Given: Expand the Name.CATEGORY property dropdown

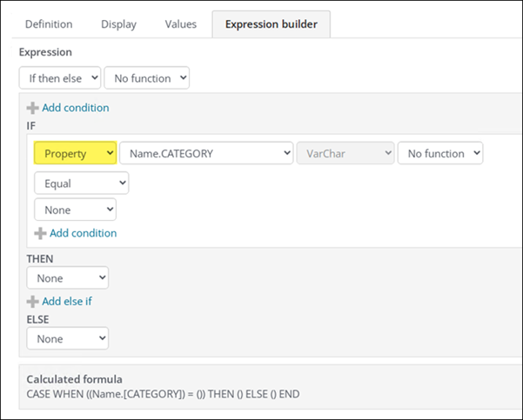Looking at the screenshot, I should (206, 154).
